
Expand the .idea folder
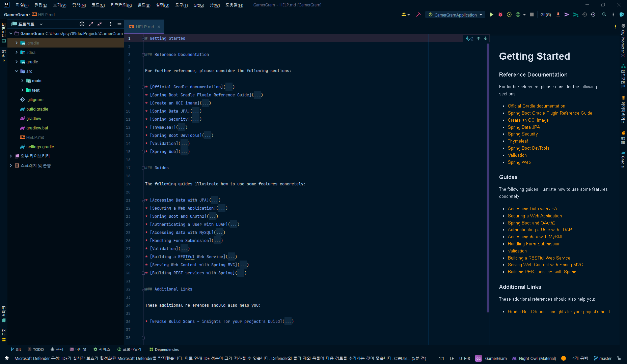click(17, 52)
